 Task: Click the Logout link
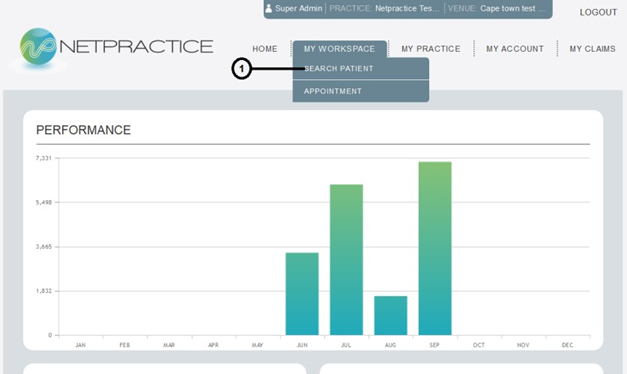(x=598, y=12)
